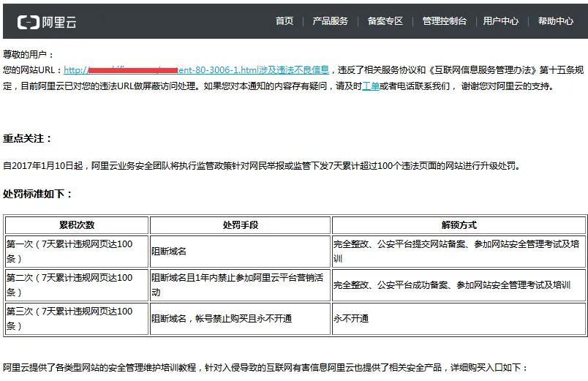
Task: Select the 公安平台成功备案 unlock cell
Action: pyautogui.click(x=459, y=285)
